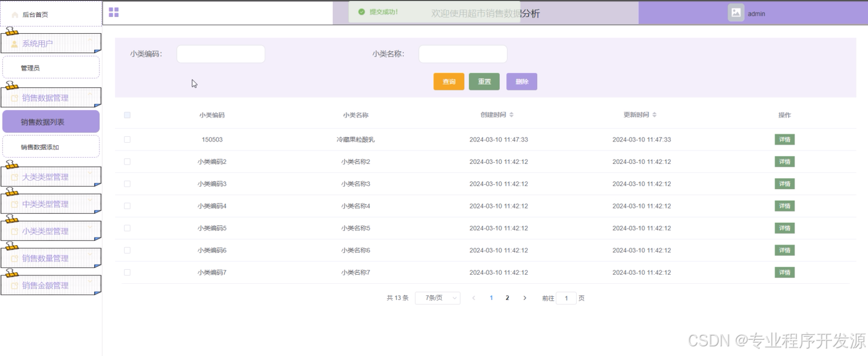Screen dimensions: 868x356
Task: Toggle the select-all checkbox in the table header
Action: pos(127,115)
